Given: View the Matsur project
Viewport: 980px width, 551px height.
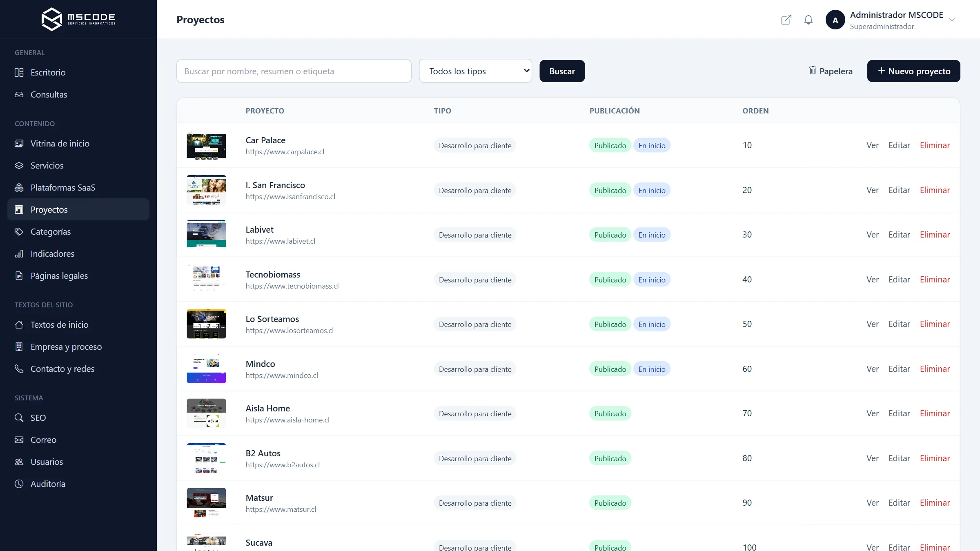Looking at the screenshot, I should pos(872,503).
